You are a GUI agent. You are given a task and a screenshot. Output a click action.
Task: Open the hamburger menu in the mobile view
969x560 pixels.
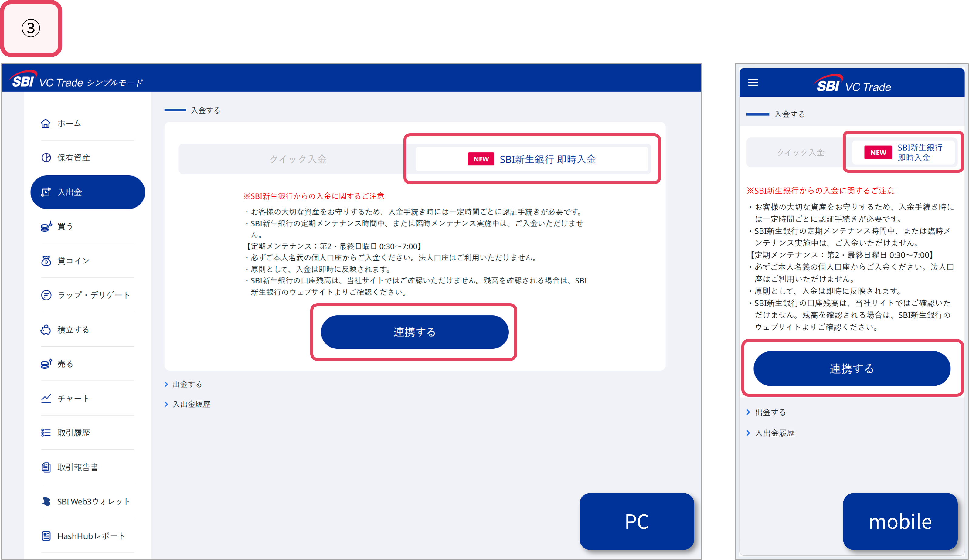pyautogui.click(x=753, y=82)
